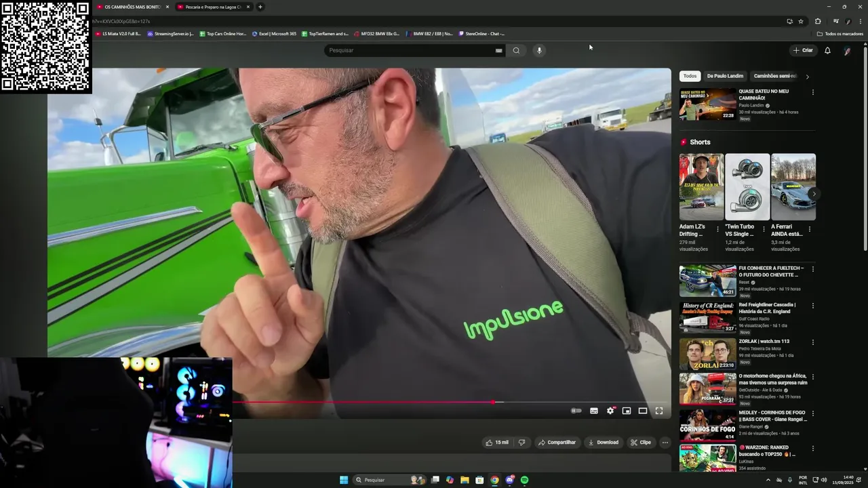
Task: Click the Download button
Action: pyautogui.click(x=604, y=443)
